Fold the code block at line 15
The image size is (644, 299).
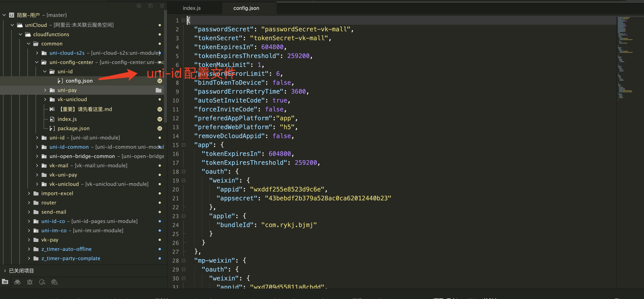tap(184, 145)
